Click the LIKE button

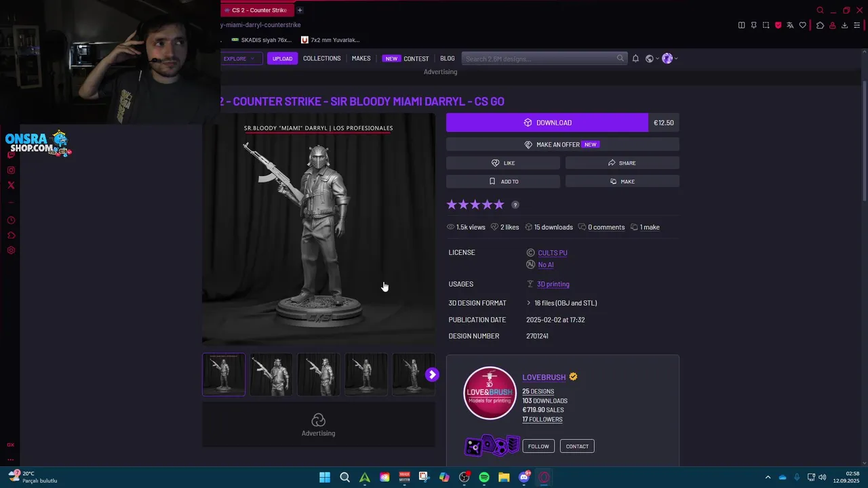click(503, 163)
